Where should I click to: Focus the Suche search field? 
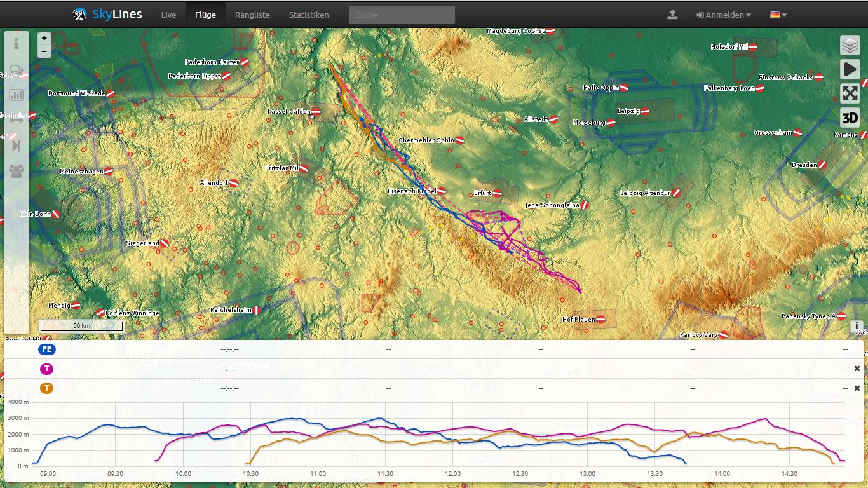[x=402, y=15]
